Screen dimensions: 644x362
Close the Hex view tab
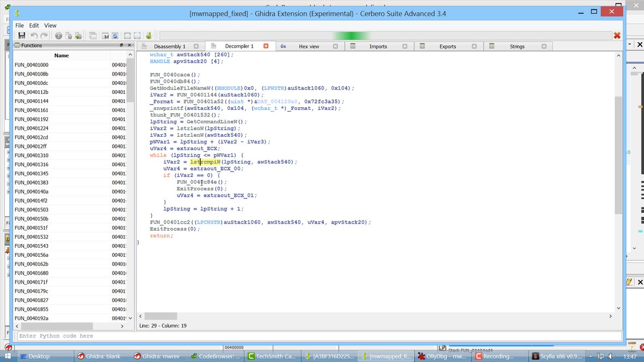click(335, 46)
